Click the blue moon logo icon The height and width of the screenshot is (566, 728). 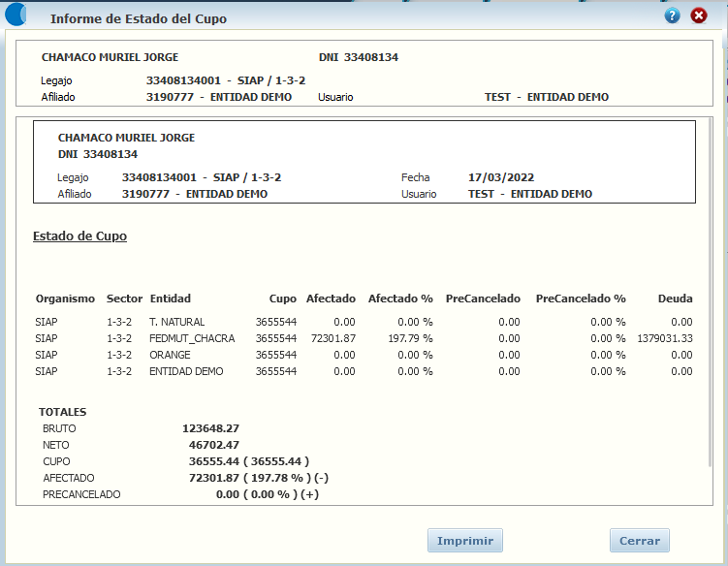[x=16, y=15]
